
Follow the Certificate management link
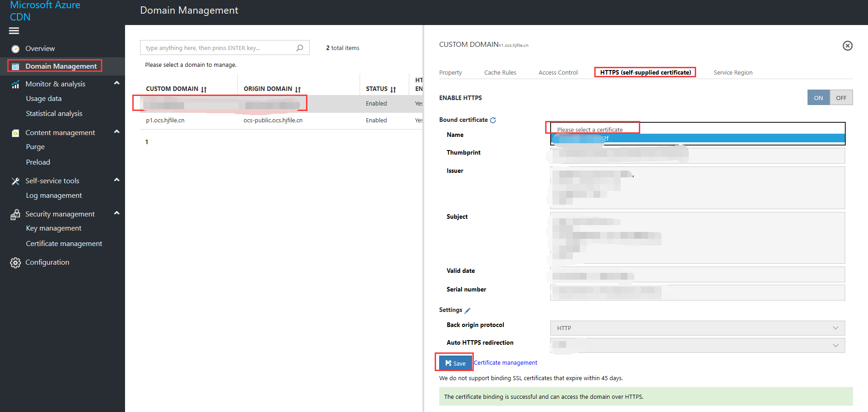(506, 363)
